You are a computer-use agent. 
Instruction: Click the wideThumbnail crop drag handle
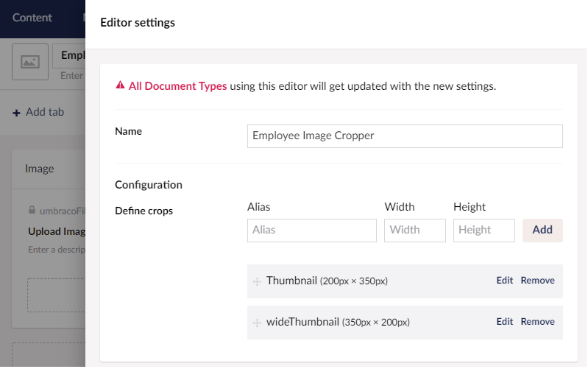257,323
